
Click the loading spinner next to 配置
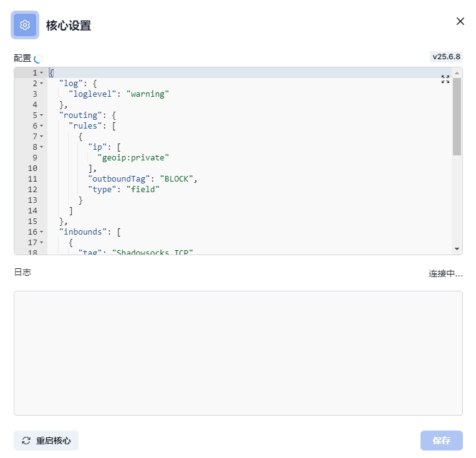point(38,59)
